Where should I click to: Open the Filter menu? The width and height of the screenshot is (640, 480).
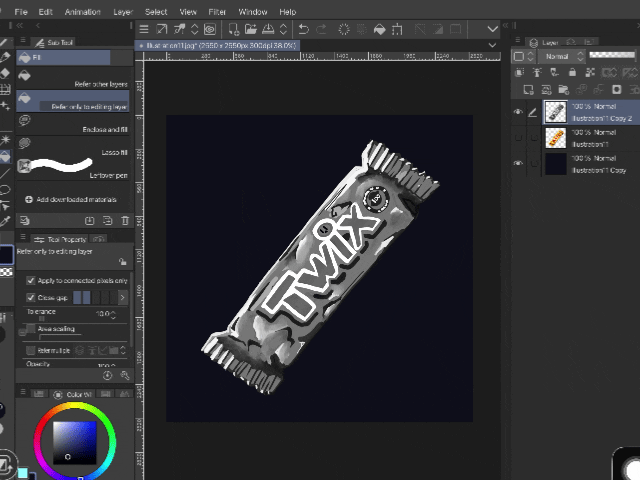point(217,12)
